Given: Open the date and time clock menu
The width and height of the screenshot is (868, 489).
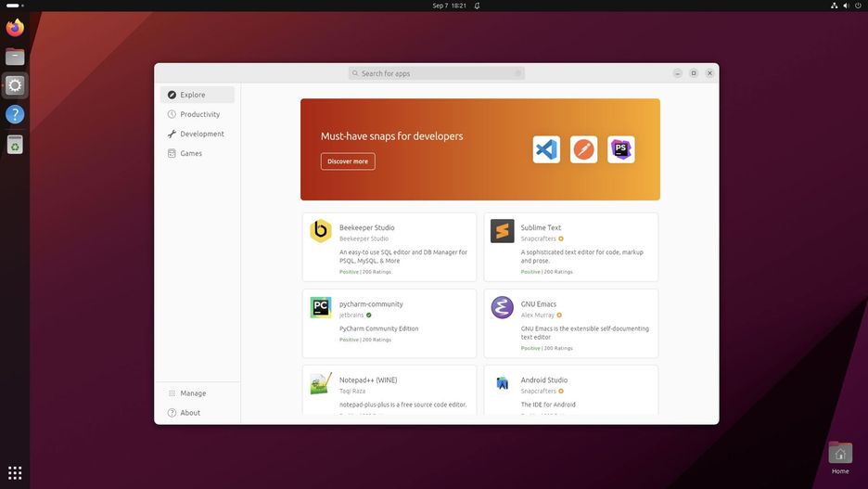Looking at the screenshot, I should click(x=449, y=6).
